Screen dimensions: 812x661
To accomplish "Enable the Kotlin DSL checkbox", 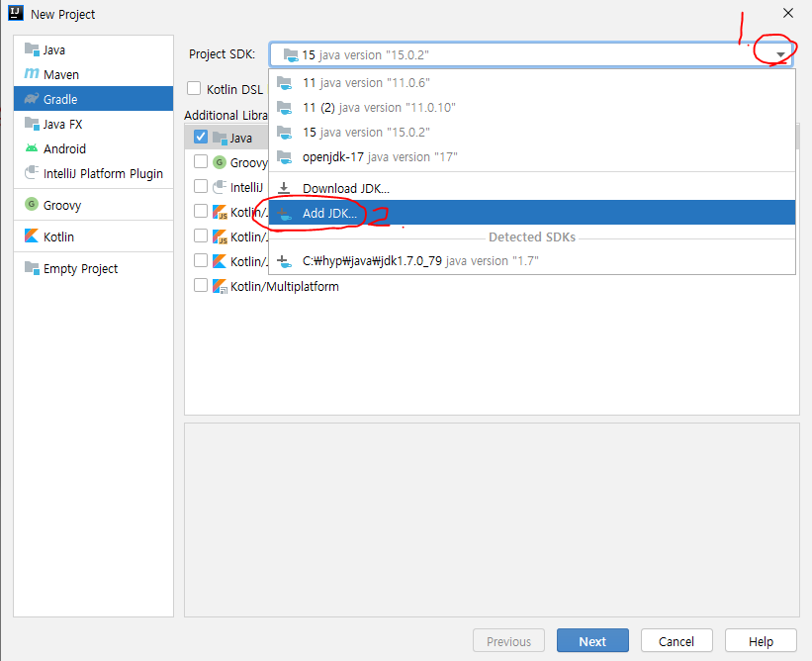I will pyautogui.click(x=194, y=89).
